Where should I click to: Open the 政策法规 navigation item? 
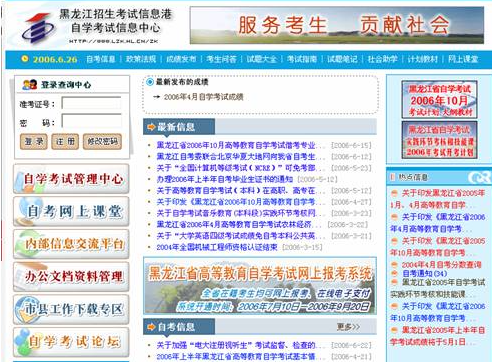[141, 59]
